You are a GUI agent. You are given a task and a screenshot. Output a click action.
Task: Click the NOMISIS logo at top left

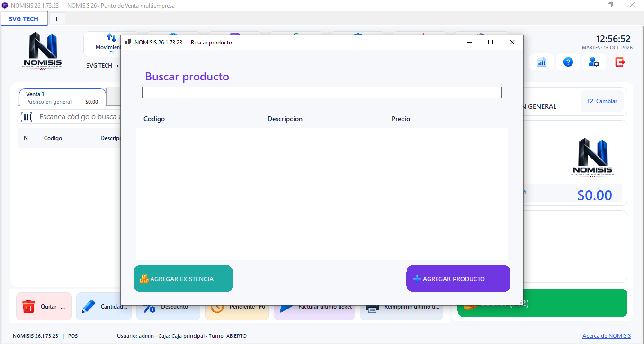(43, 51)
